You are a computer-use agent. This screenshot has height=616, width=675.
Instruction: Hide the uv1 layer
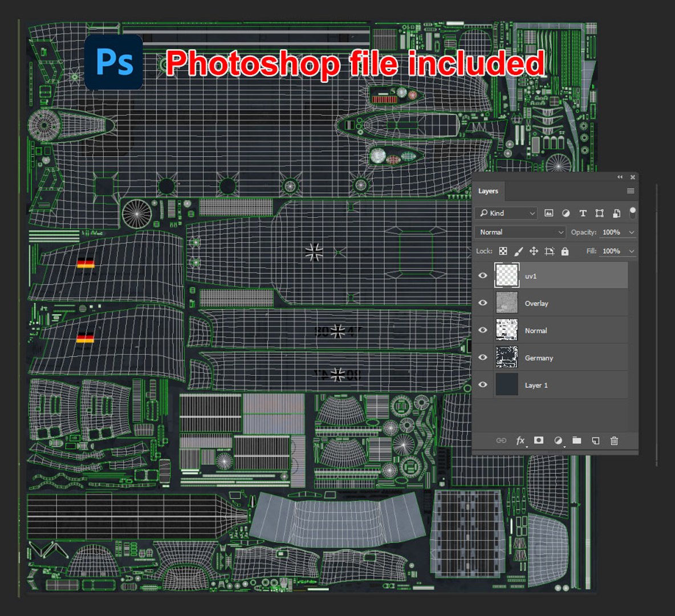coord(482,275)
